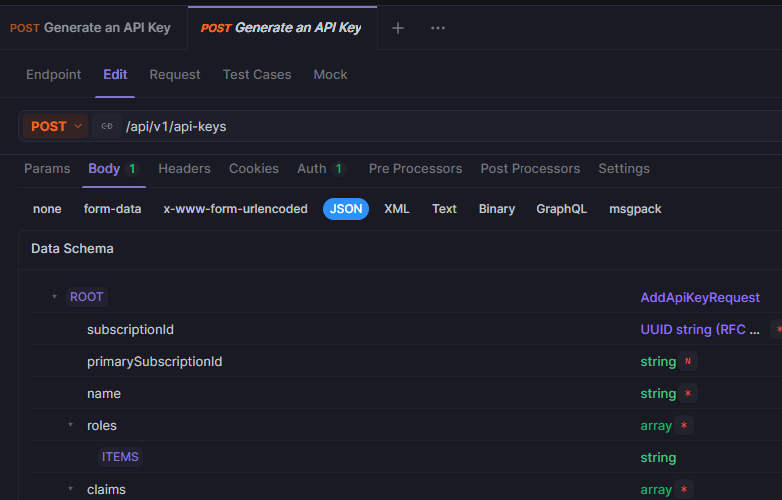Toggle the required asterisk on the name field

tap(688, 394)
